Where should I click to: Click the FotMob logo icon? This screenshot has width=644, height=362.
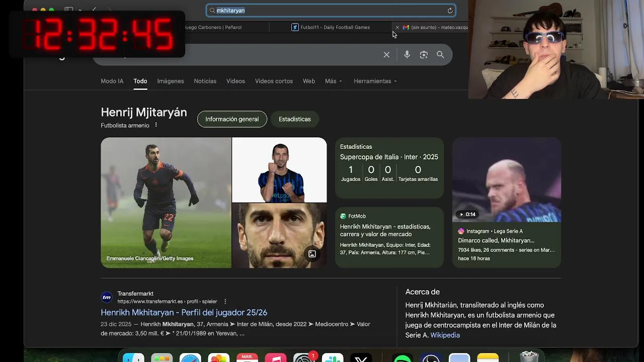[x=343, y=216]
